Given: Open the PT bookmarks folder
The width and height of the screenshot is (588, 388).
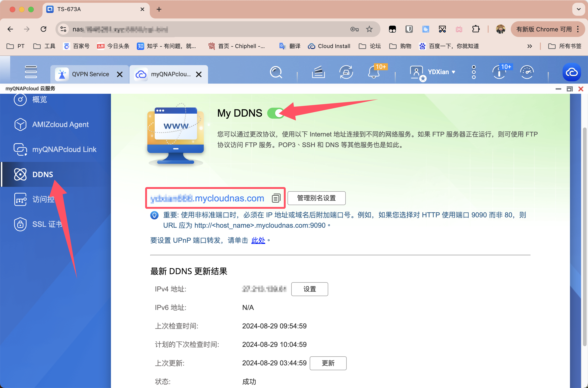Looking at the screenshot, I should click(x=15, y=46).
